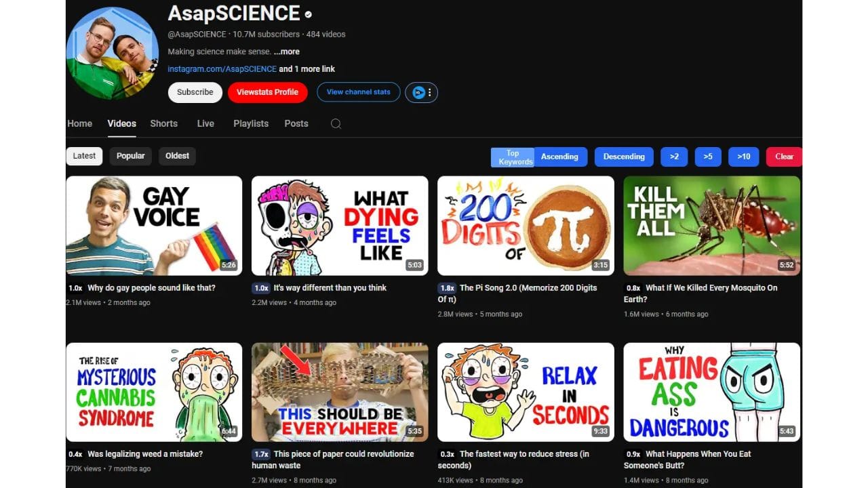
Task: Clear the applied filters
Action: 784,157
